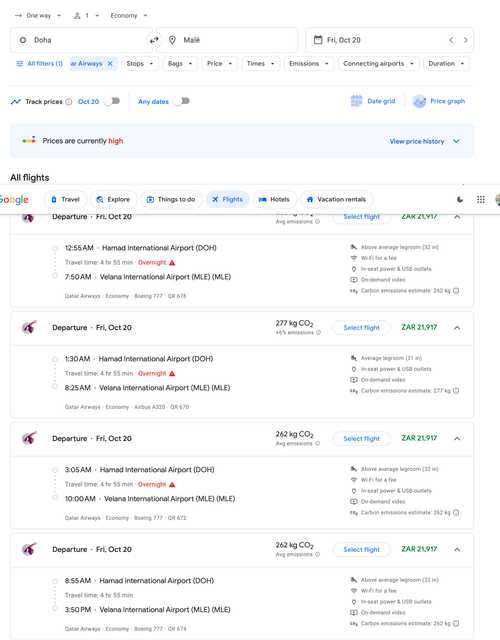
Task: Open the Stops filter dropdown
Action: 140,64
